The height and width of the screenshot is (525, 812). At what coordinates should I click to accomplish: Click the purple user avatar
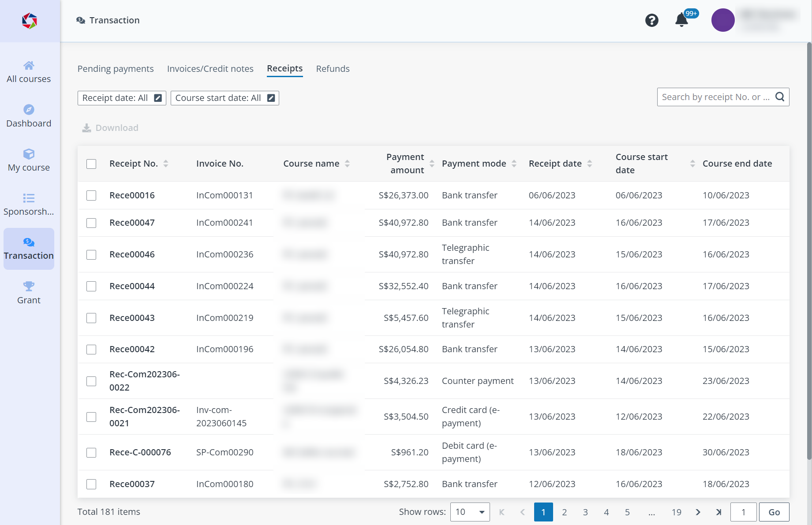click(x=722, y=20)
